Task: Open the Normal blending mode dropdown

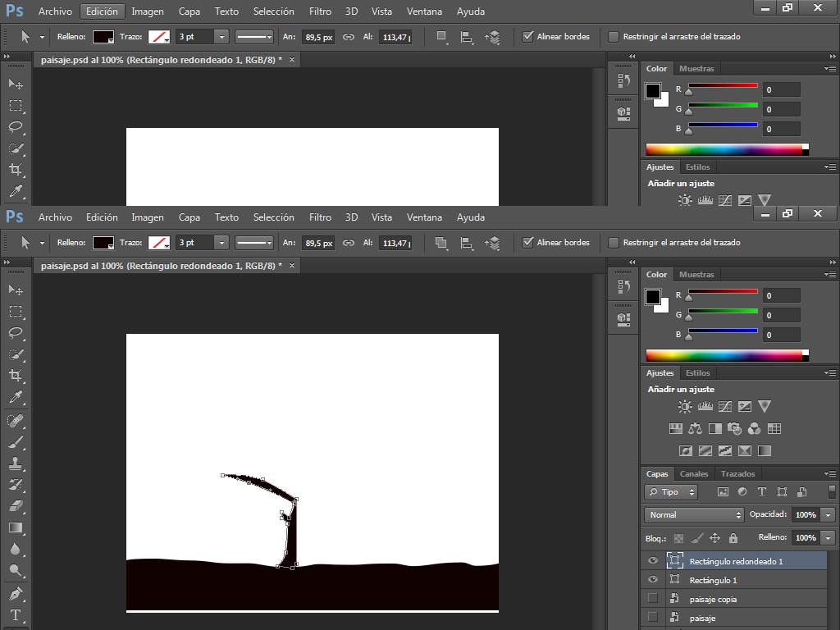Action: pos(694,515)
